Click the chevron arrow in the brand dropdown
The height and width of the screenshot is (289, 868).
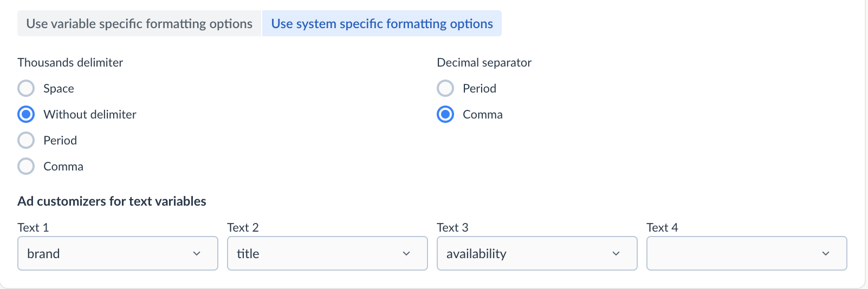coord(197,253)
